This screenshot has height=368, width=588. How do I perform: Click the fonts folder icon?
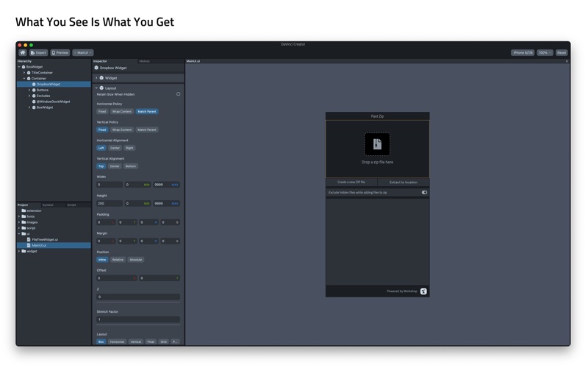click(24, 216)
